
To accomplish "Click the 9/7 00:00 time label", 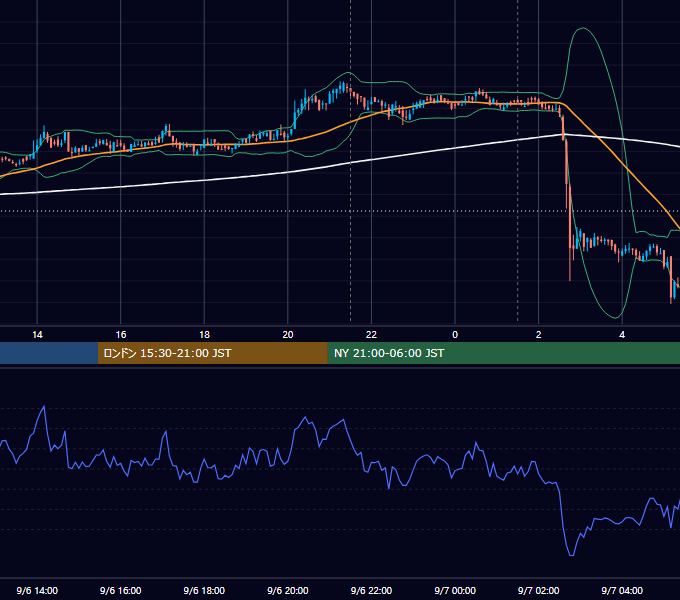I will (x=455, y=590).
